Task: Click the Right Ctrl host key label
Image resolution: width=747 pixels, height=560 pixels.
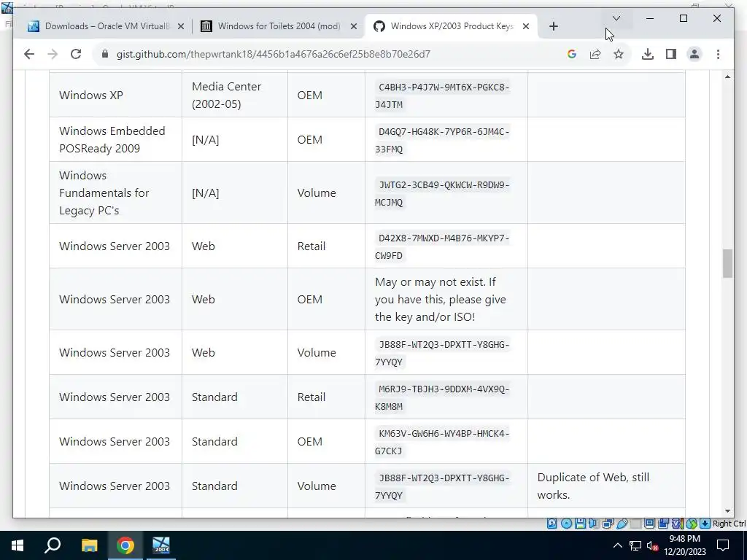Action: (729, 524)
